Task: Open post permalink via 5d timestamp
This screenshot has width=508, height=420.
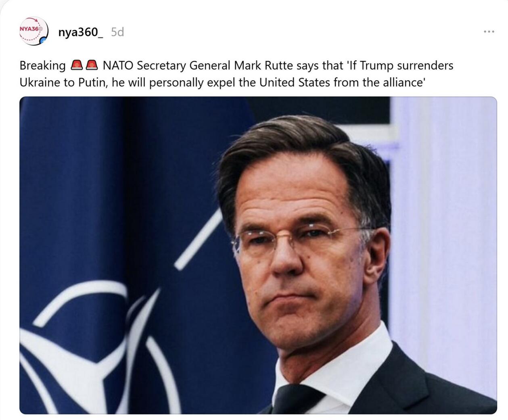Action: pos(117,32)
